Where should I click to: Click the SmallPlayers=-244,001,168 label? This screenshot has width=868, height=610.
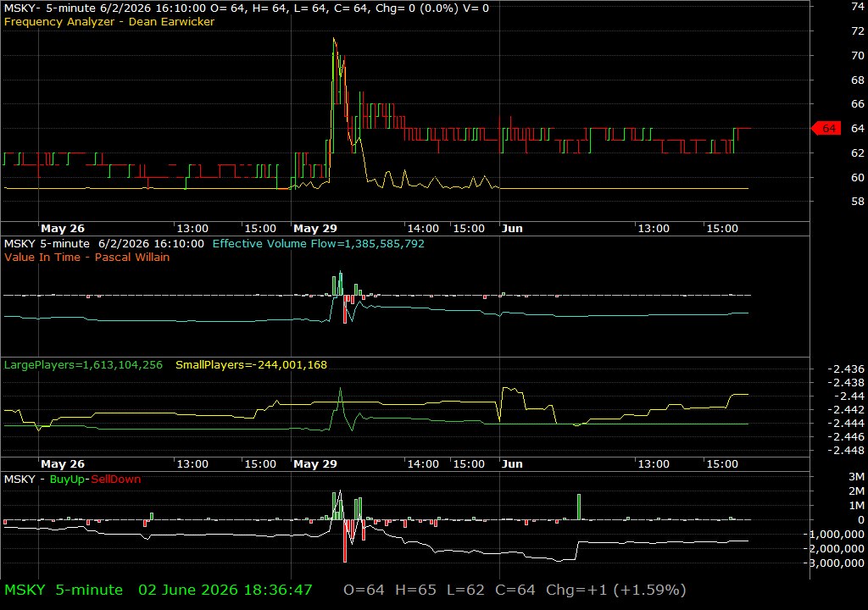(251, 365)
